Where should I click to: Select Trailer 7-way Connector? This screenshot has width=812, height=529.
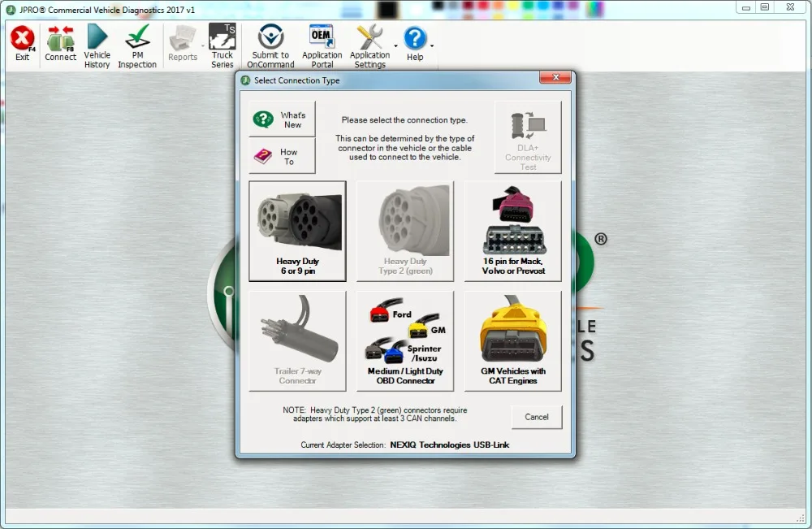(297, 341)
